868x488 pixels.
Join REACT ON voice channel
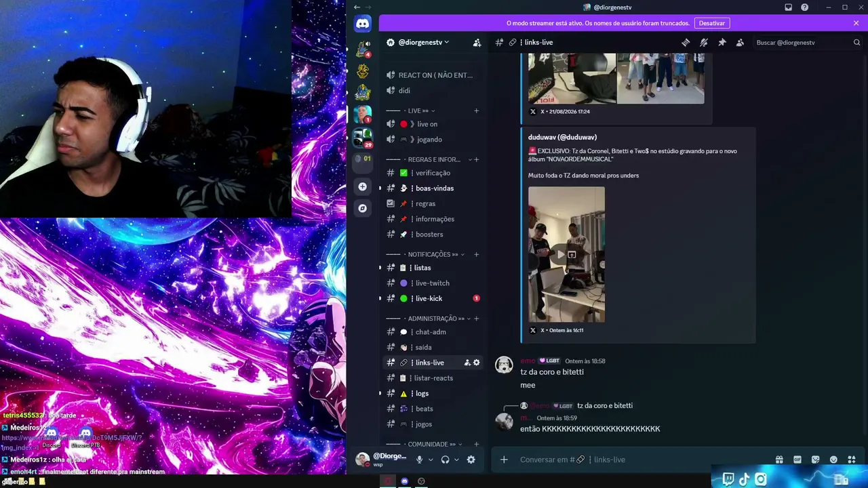(433, 75)
